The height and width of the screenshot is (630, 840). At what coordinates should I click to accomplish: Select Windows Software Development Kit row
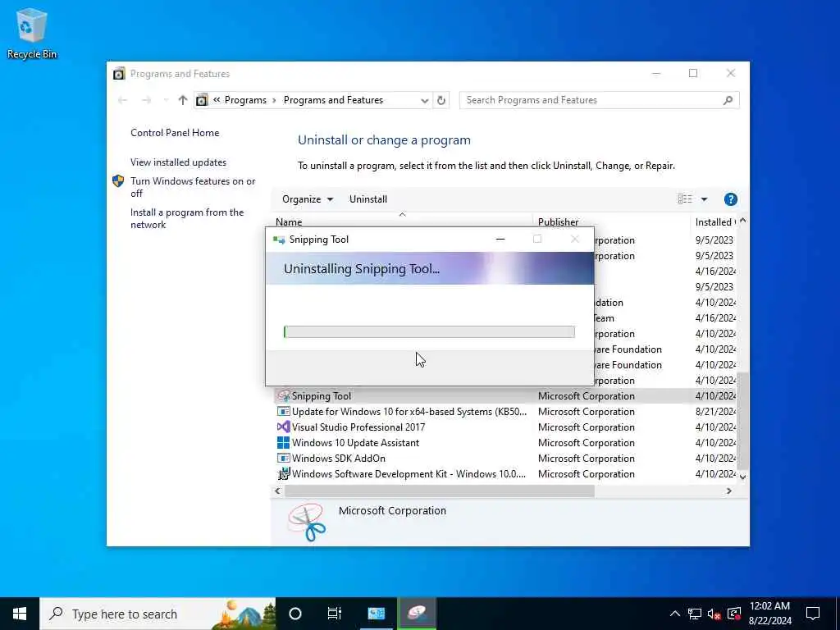point(505,473)
